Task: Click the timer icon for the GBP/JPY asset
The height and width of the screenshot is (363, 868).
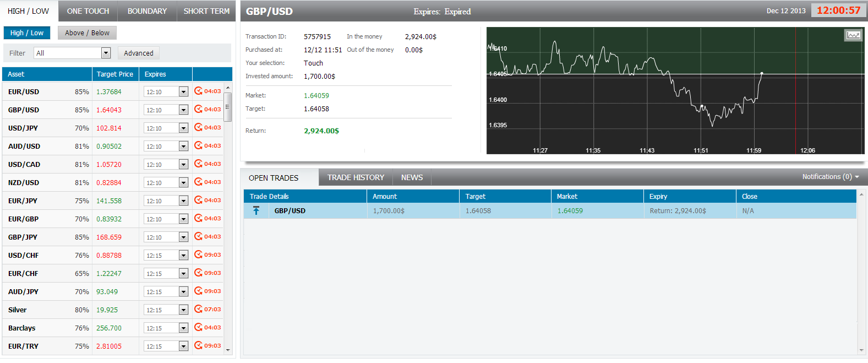Action: (x=198, y=236)
